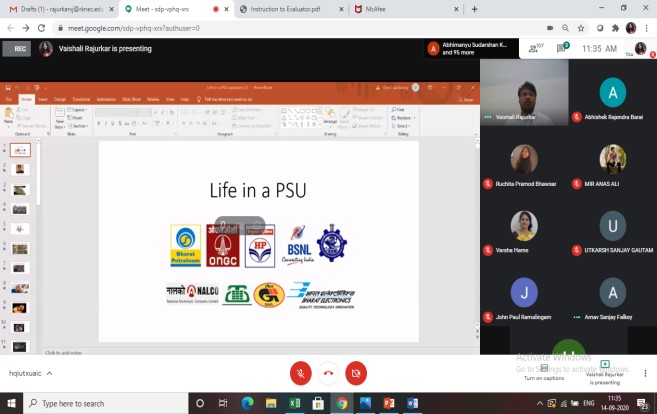Open Photos app from the taskbar
Screen dimensions: 657x414
(x=365, y=403)
